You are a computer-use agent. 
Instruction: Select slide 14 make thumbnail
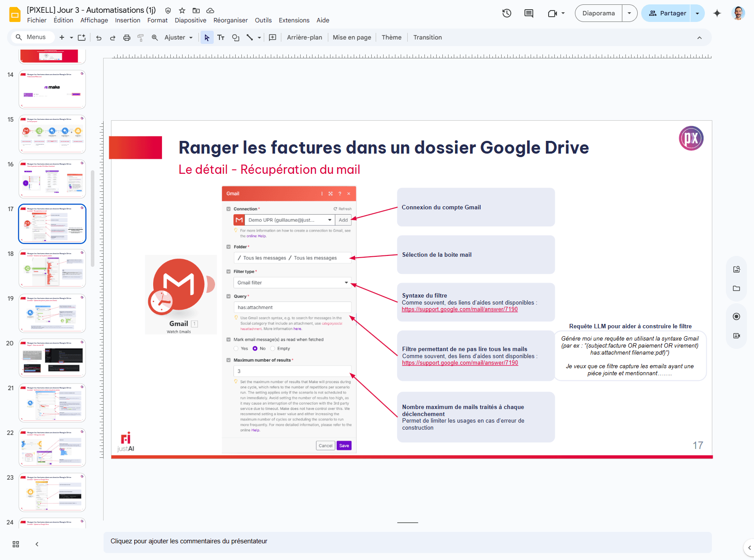(x=52, y=89)
